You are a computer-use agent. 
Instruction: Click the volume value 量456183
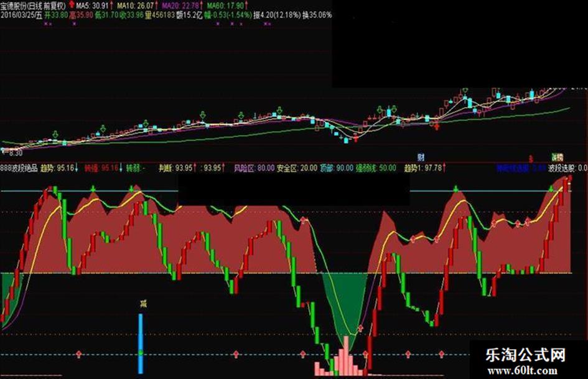(160, 16)
